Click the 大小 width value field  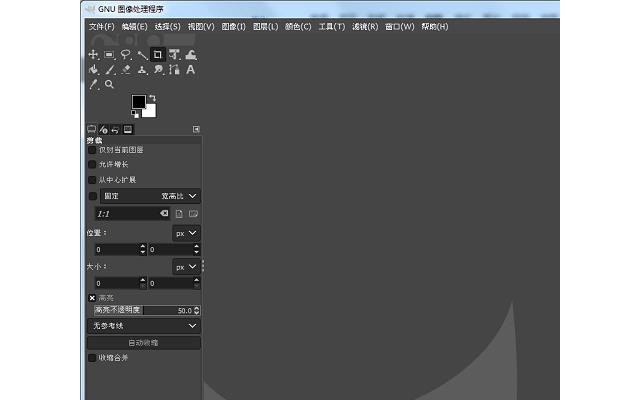click(117, 283)
